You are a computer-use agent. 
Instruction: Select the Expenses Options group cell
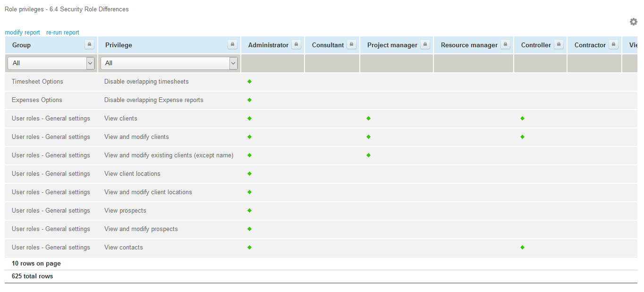pyautogui.click(x=37, y=100)
